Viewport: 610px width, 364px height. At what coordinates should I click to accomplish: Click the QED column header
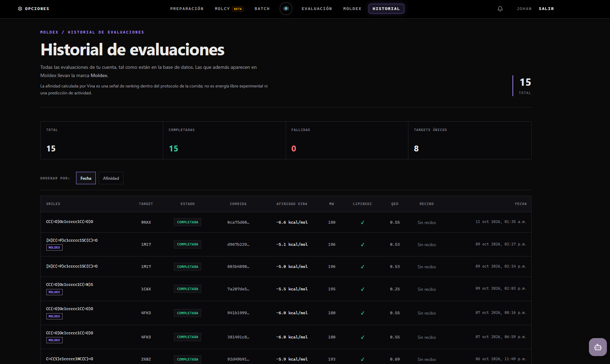[395, 204]
